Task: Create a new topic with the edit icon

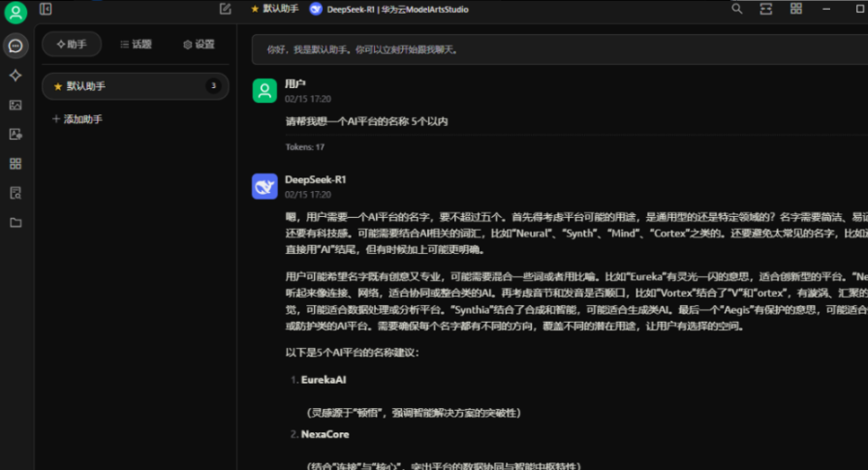Action: point(226,9)
